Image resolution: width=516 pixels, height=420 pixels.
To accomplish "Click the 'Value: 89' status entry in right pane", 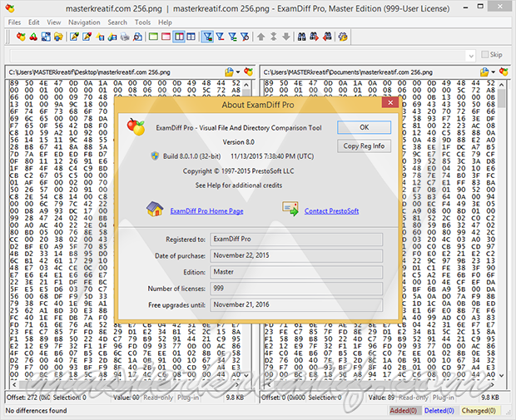I will (381, 398).
